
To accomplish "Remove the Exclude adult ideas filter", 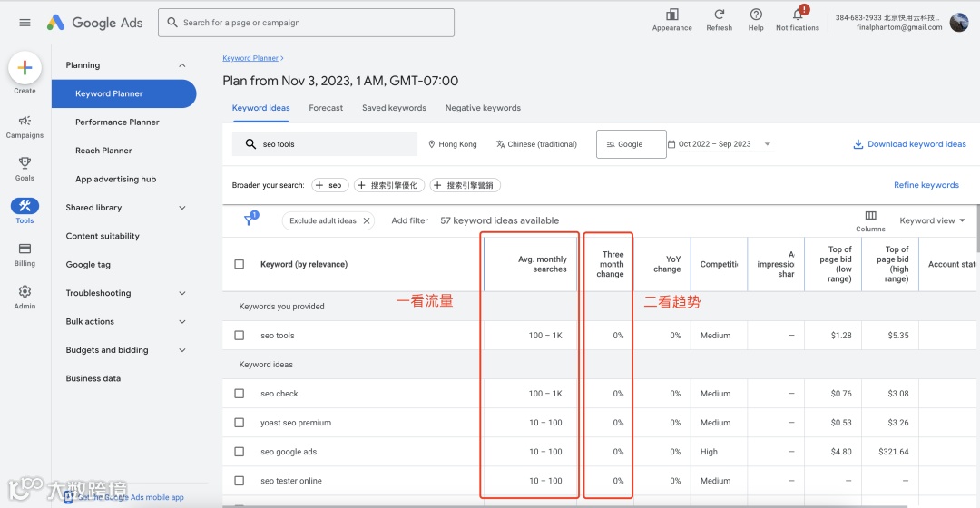I will (367, 220).
